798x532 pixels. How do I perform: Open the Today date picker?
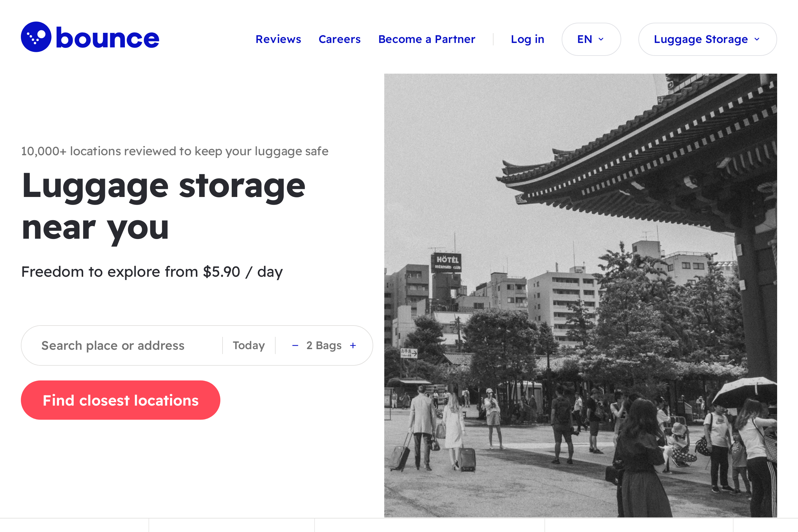click(249, 345)
